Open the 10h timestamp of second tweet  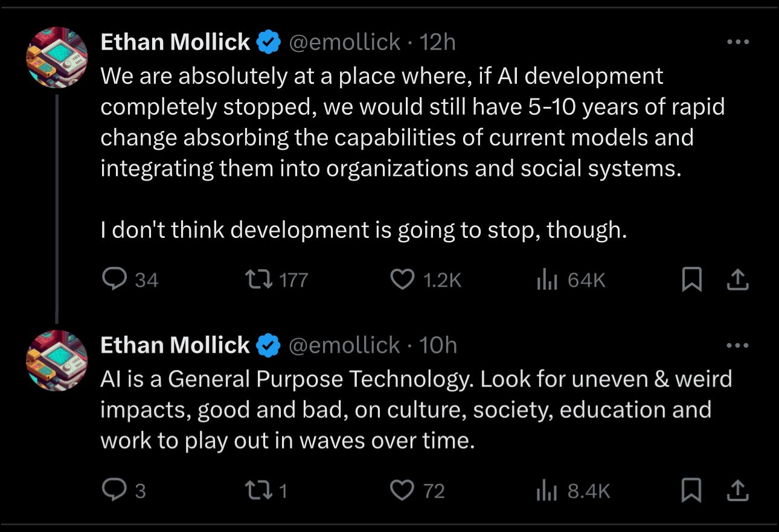[x=438, y=345]
